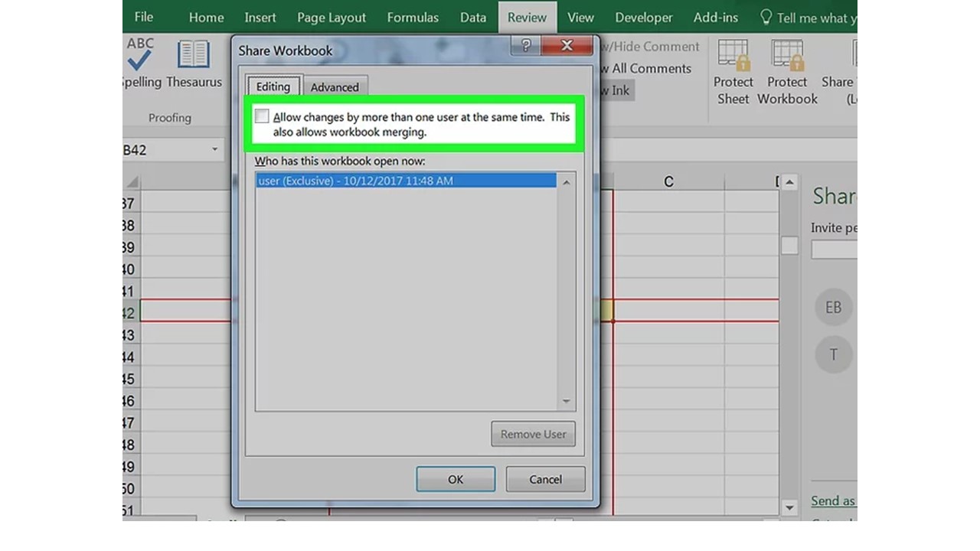
Task: Confirm the dialog with OK
Action: coord(456,479)
